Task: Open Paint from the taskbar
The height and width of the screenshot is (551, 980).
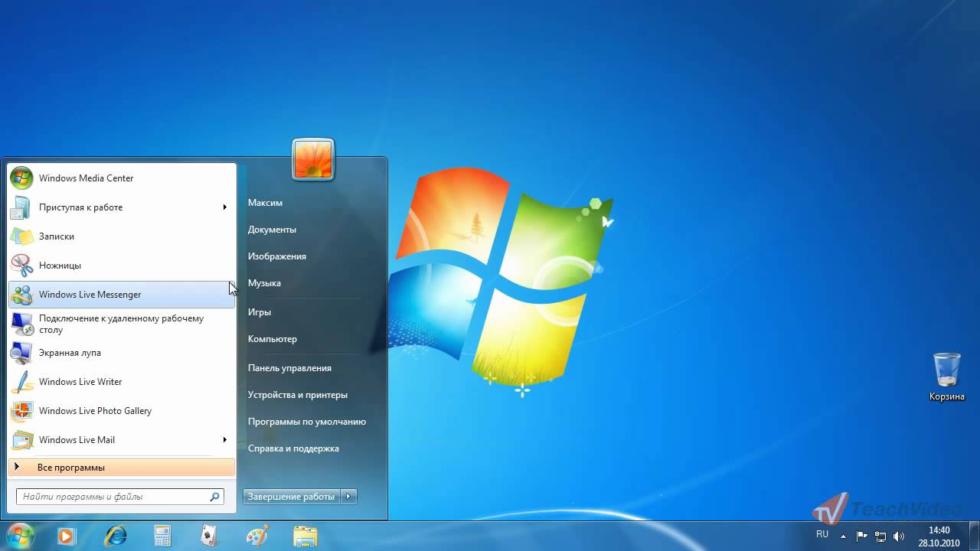Action: click(257, 536)
